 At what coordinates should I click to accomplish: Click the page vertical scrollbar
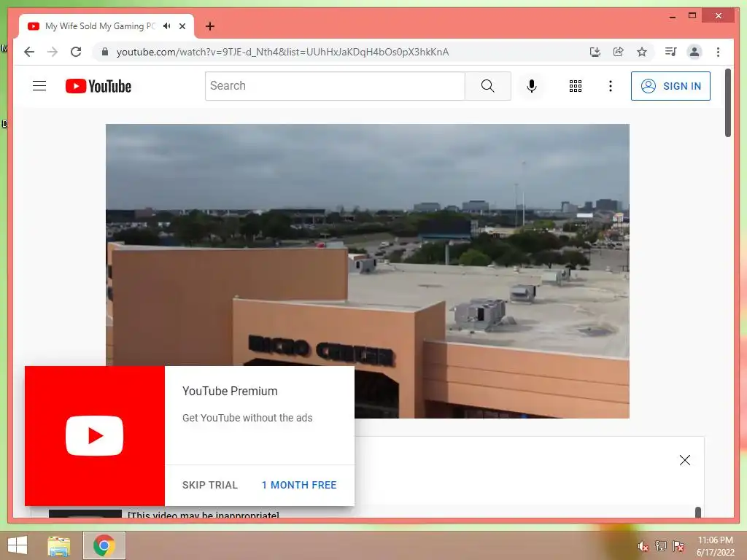tap(727, 102)
